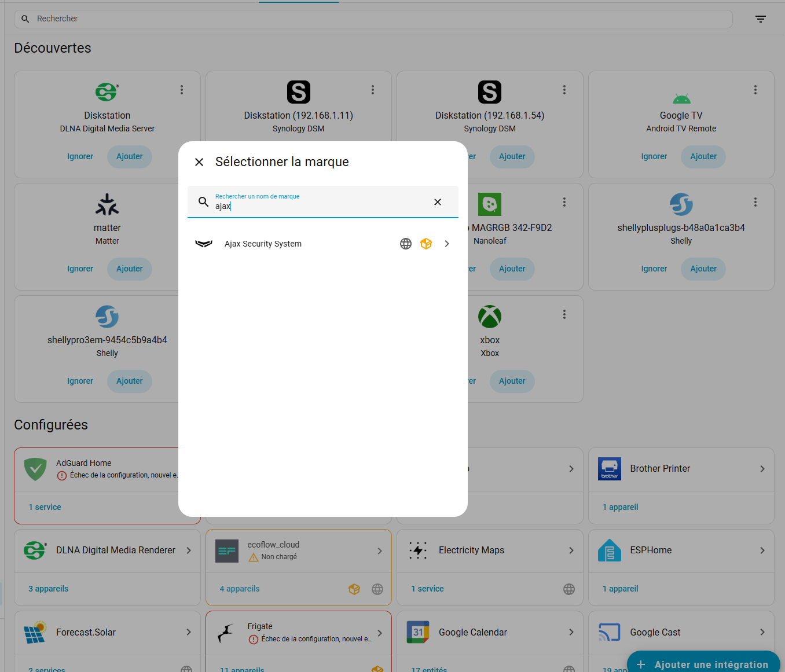785x672 pixels.
Task: Click the Frigate integration icon
Action: coord(227,632)
